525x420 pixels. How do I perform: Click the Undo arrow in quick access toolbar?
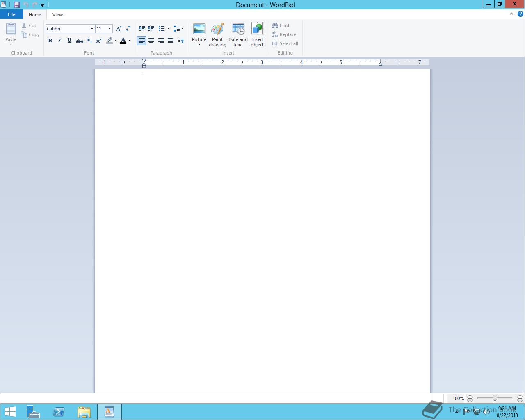[x=26, y=5]
